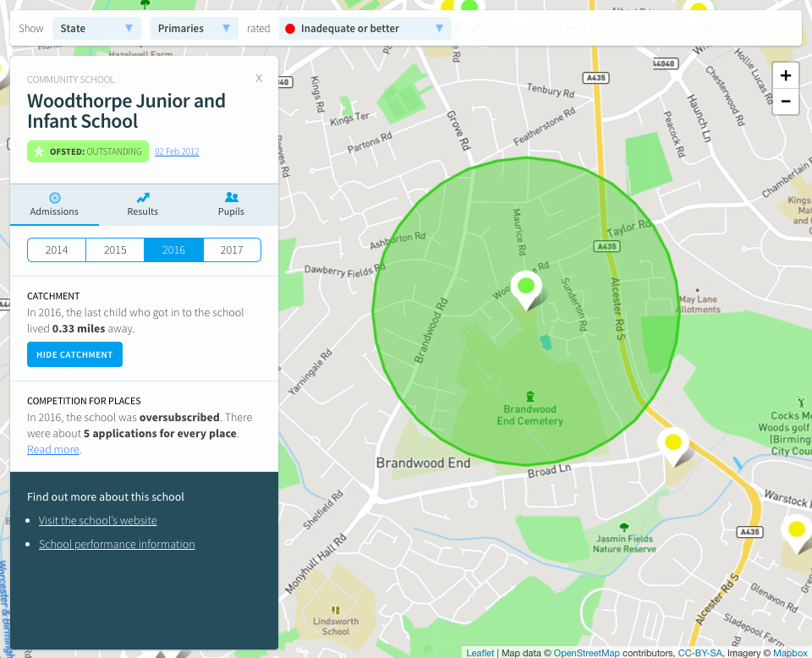Select the 2015 admissions year
The height and width of the screenshot is (658, 812).
[x=115, y=250]
